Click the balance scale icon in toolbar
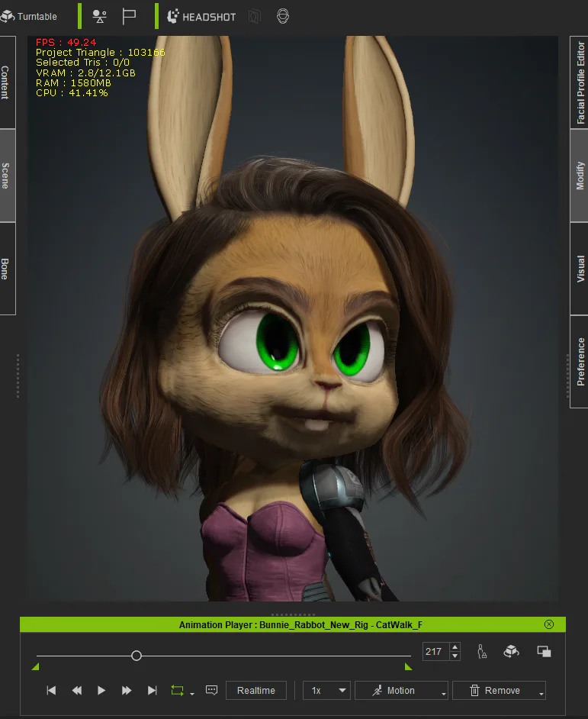Image resolution: width=588 pixels, height=719 pixels. click(99, 17)
